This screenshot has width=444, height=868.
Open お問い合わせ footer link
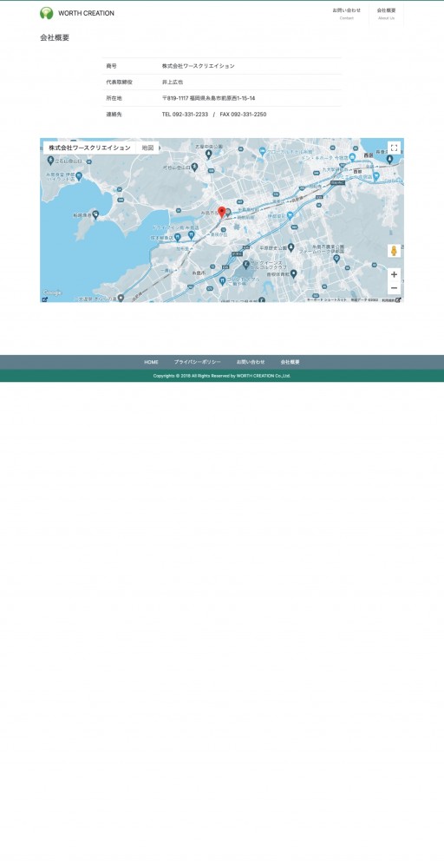pos(251,362)
